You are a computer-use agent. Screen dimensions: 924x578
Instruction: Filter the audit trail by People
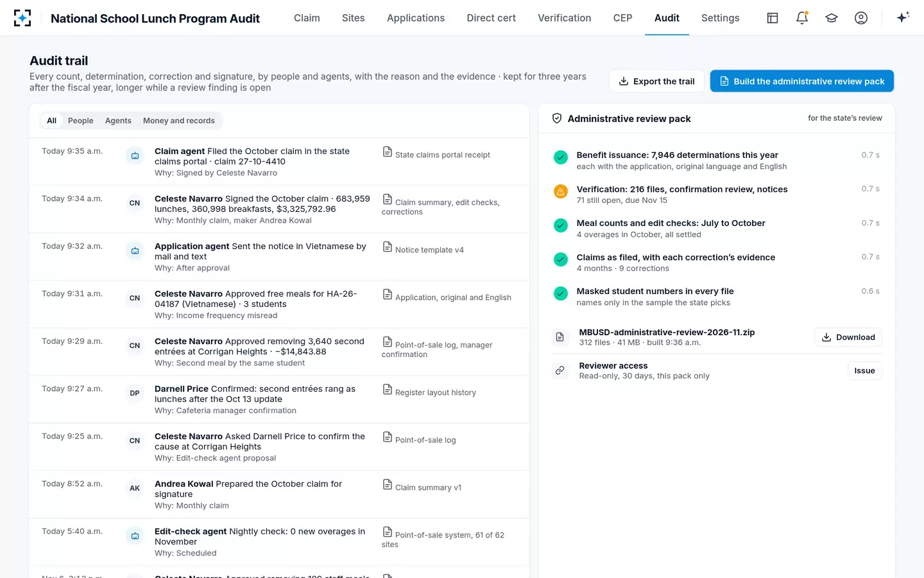click(81, 121)
